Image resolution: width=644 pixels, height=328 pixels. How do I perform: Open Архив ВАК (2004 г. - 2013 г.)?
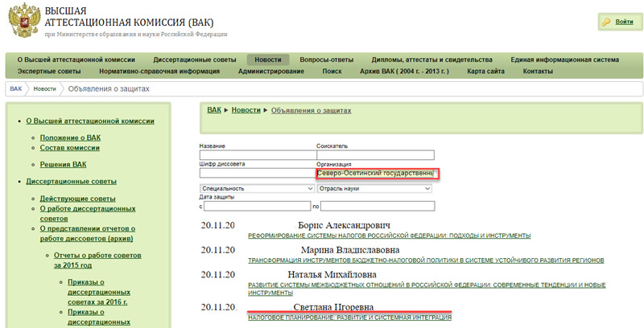404,71
